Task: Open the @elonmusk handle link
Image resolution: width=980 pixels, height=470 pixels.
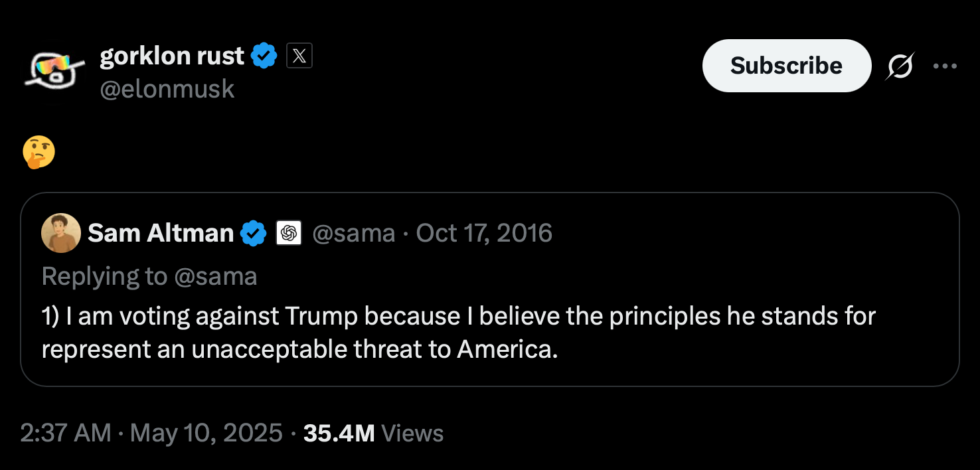Action: 167,89
